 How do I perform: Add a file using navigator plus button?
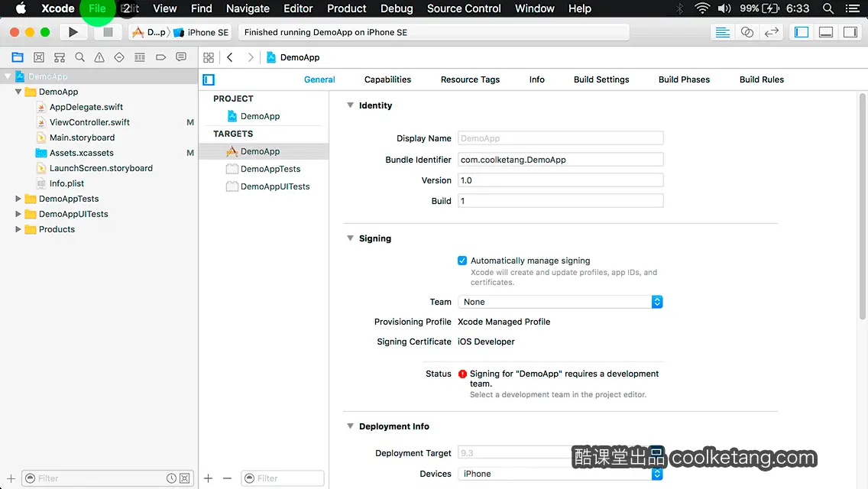[x=11, y=478]
